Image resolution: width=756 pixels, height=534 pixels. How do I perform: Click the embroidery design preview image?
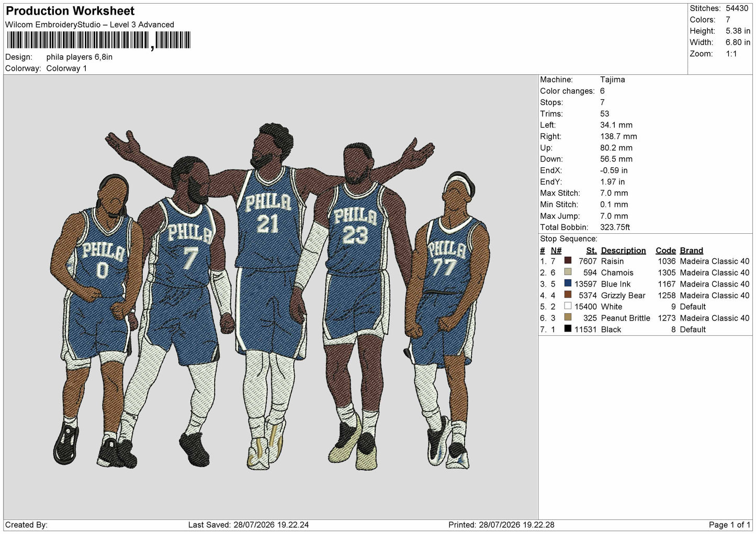(270, 297)
